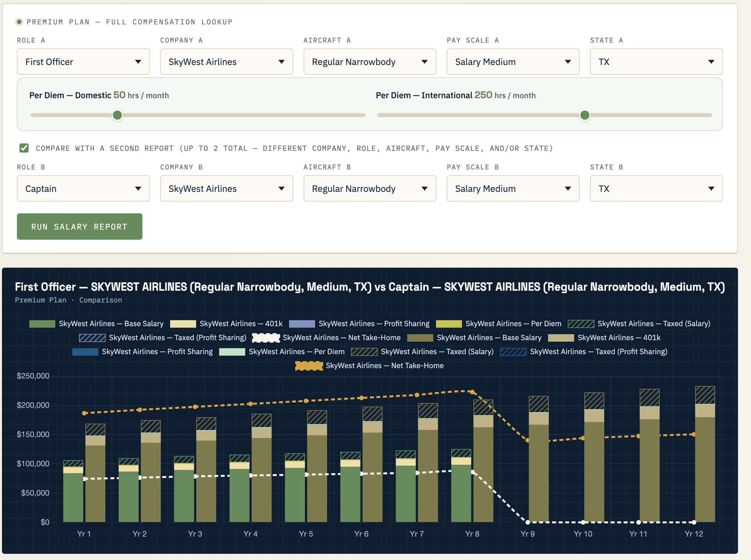Toggle the white dashed Net Take-Home legend swatch

pyautogui.click(x=266, y=338)
